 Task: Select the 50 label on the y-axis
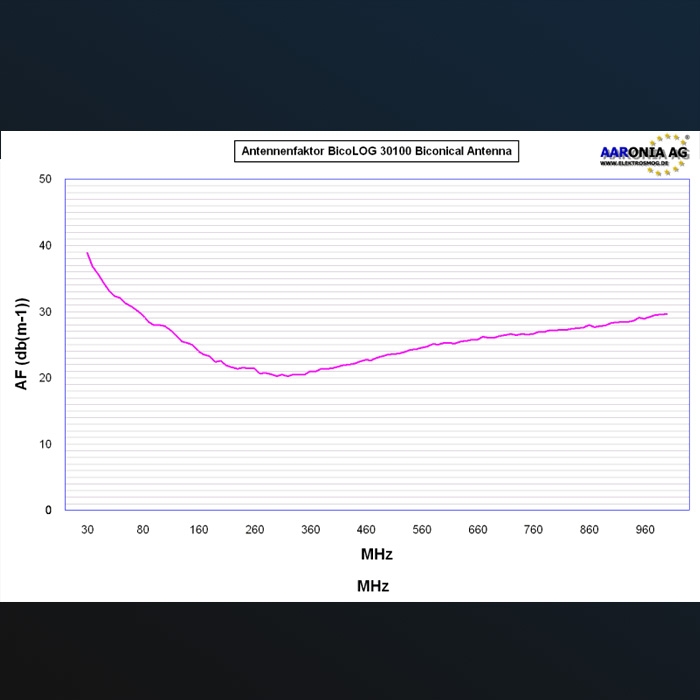click(x=45, y=179)
